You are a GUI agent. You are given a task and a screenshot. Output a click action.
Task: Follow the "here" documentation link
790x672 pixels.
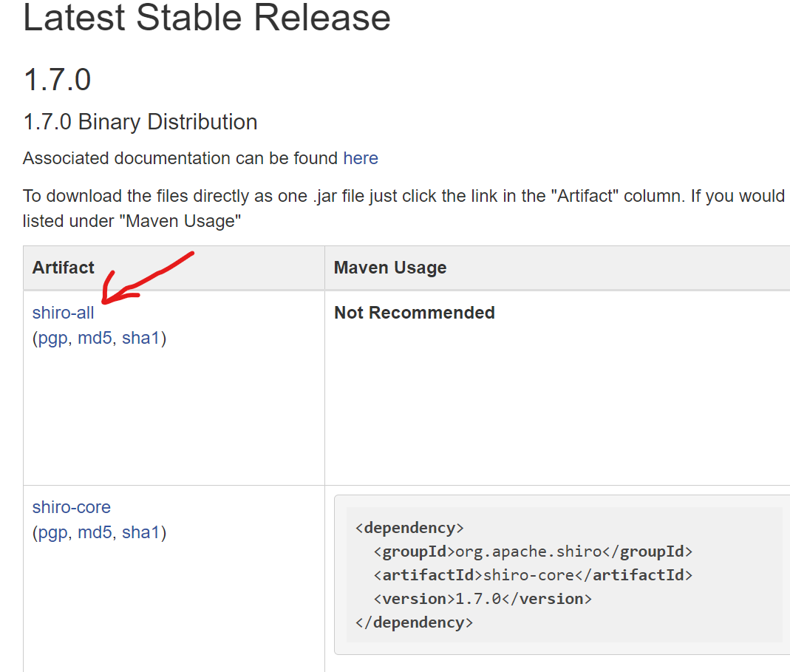click(361, 158)
